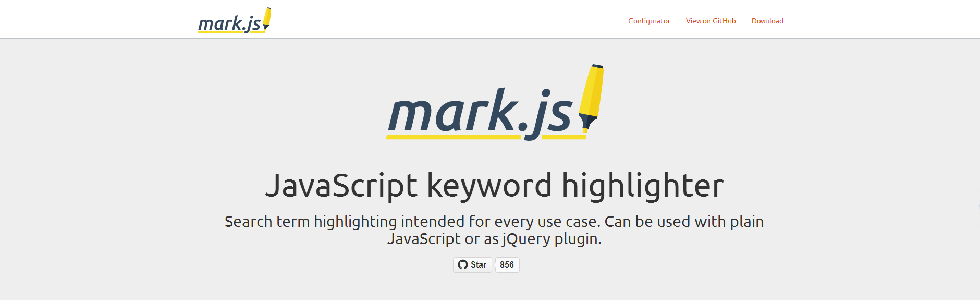Click the 856 stargazers count
This screenshot has width=980, height=301.
coord(507,265)
